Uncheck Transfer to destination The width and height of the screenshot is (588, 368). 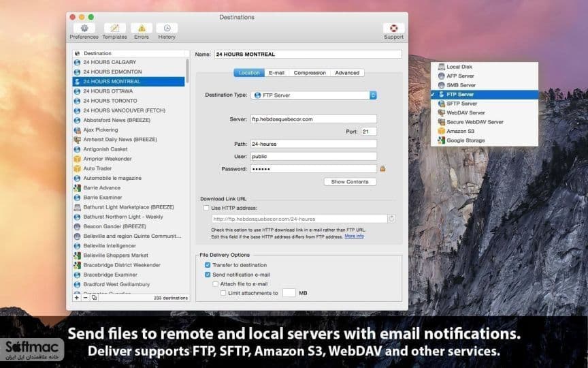[208, 265]
